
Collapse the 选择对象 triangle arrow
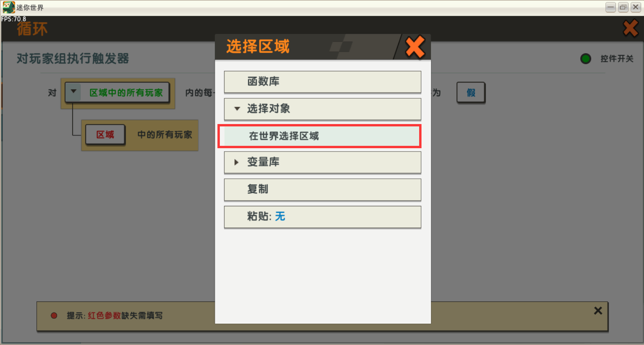tap(237, 109)
